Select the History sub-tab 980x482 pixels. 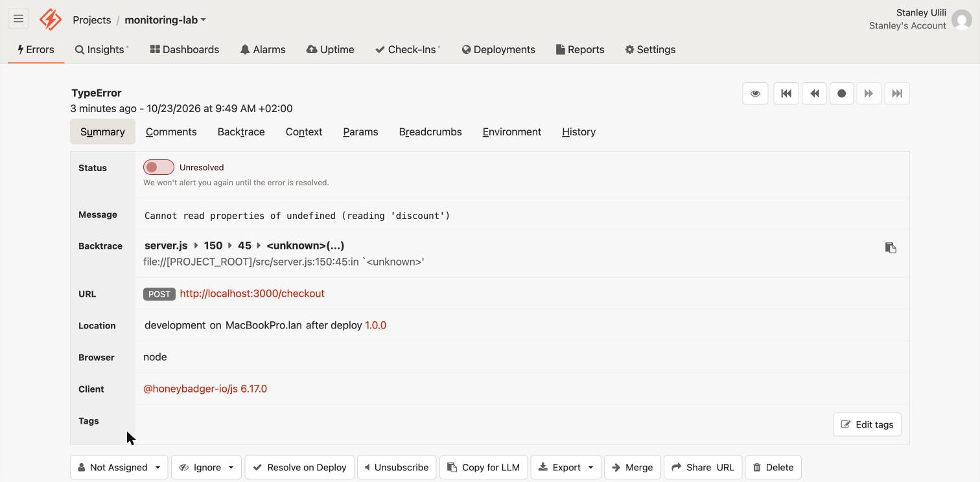pyautogui.click(x=579, y=132)
